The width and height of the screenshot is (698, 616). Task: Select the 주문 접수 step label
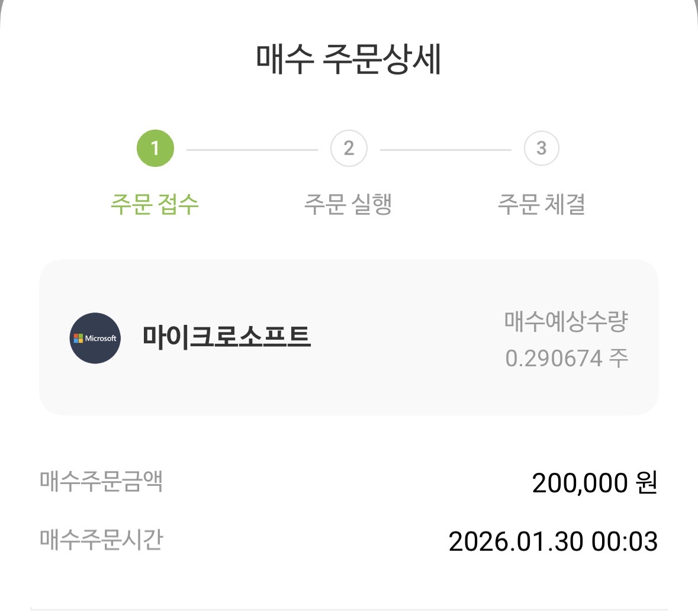(x=155, y=204)
